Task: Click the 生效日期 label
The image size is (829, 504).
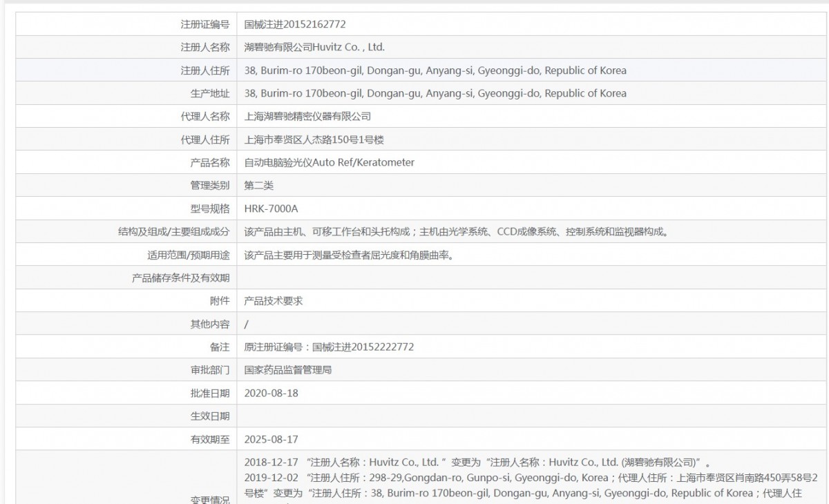Action: pyautogui.click(x=210, y=416)
